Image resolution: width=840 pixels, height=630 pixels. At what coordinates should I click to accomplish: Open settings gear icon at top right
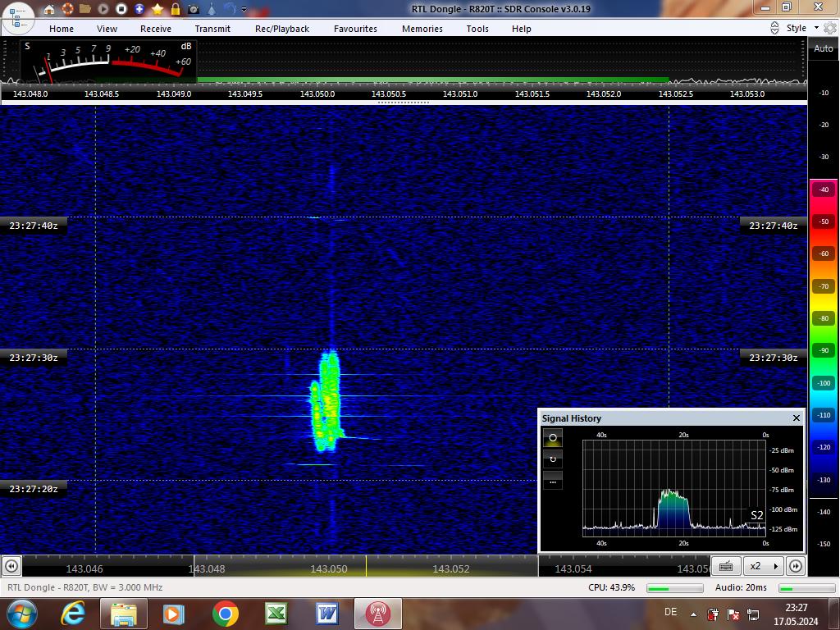(x=830, y=28)
